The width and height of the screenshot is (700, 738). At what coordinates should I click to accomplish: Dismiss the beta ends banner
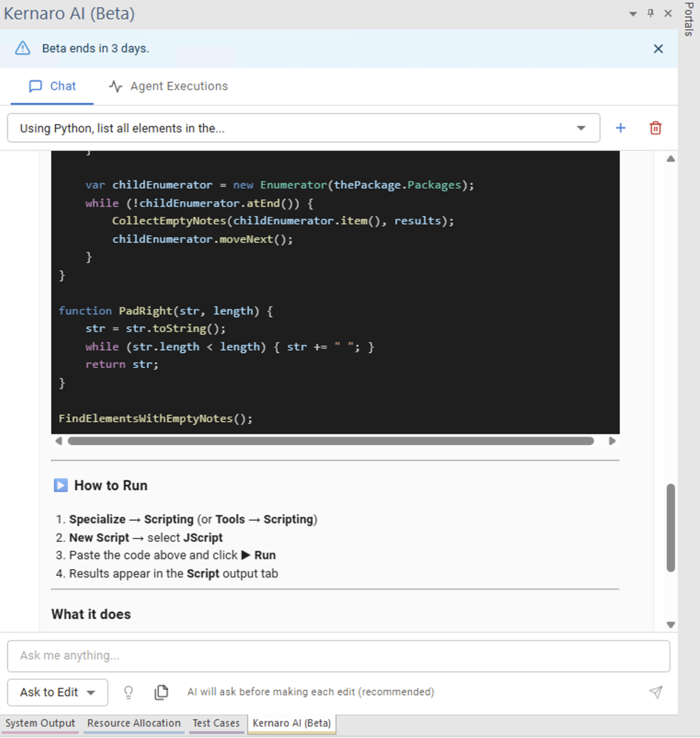tap(658, 48)
